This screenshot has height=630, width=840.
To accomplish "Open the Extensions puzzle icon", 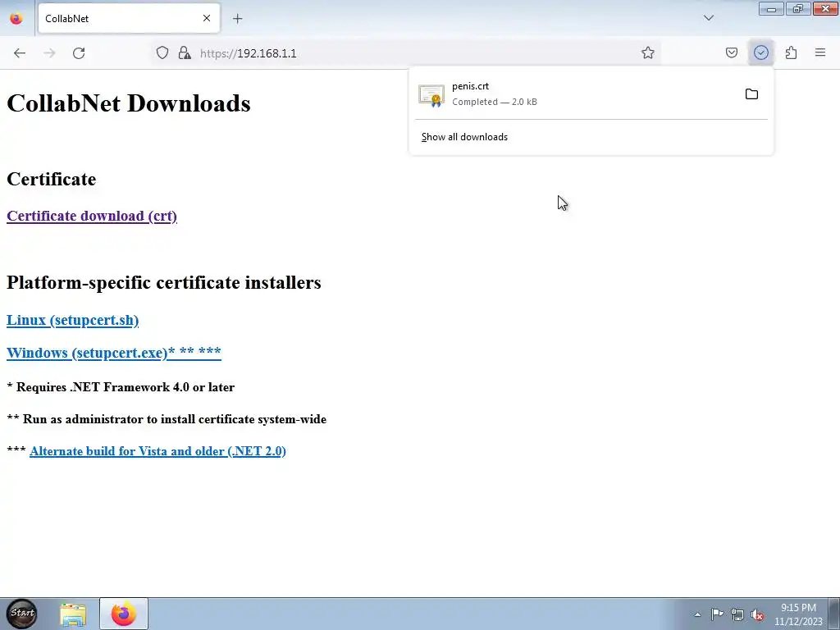I will [x=791, y=52].
